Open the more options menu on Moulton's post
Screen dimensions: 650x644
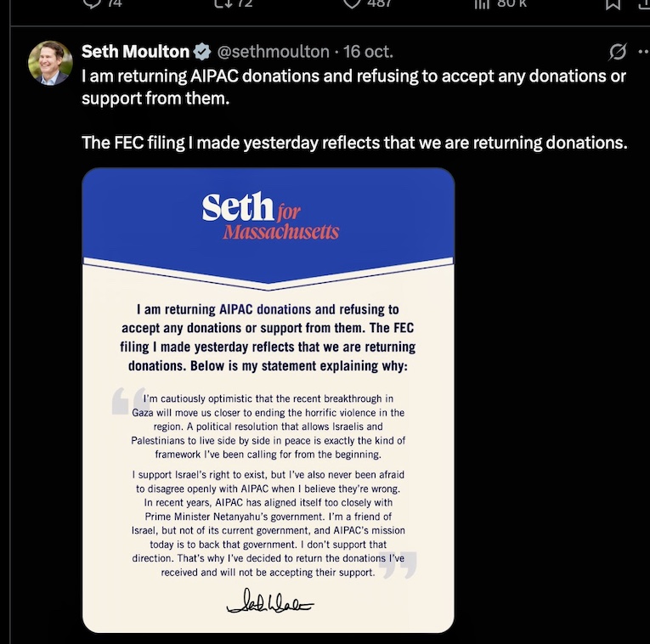point(642,52)
